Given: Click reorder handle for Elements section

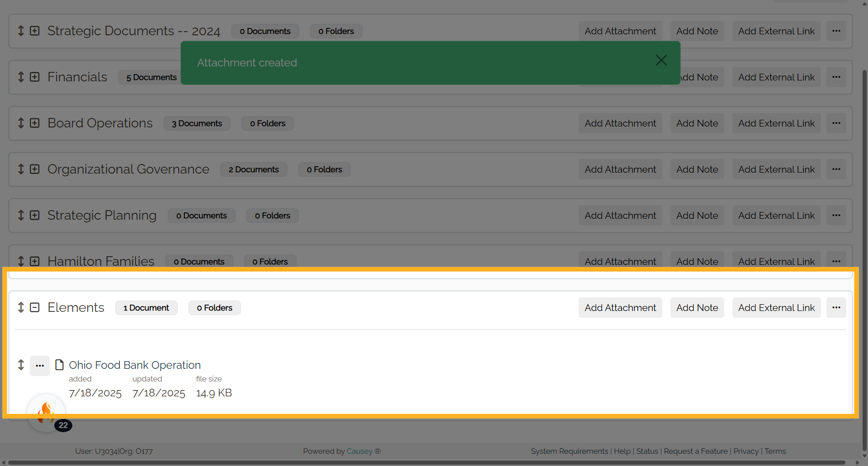Looking at the screenshot, I should [x=21, y=307].
